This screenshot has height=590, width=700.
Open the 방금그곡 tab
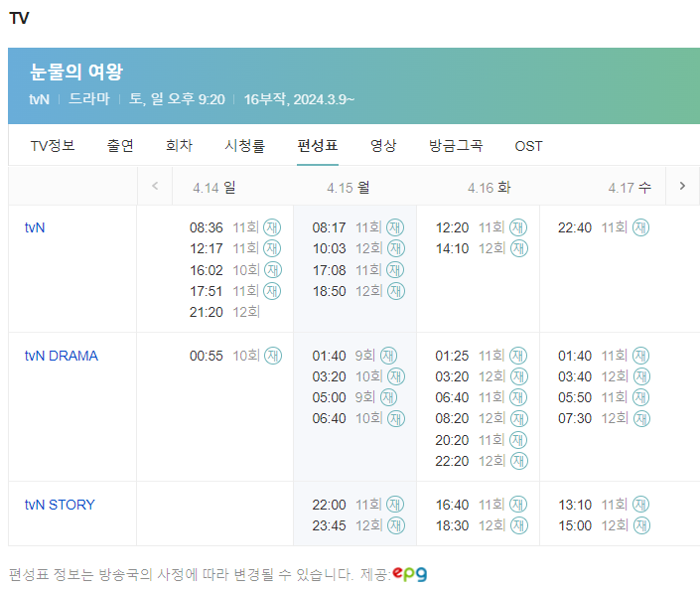coord(456,146)
